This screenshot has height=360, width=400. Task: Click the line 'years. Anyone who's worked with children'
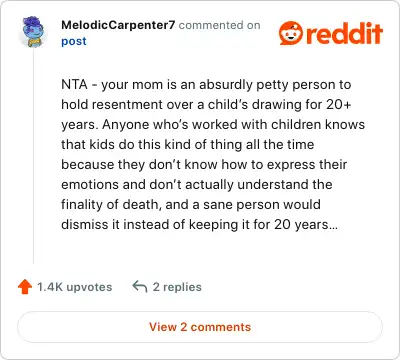(213, 125)
